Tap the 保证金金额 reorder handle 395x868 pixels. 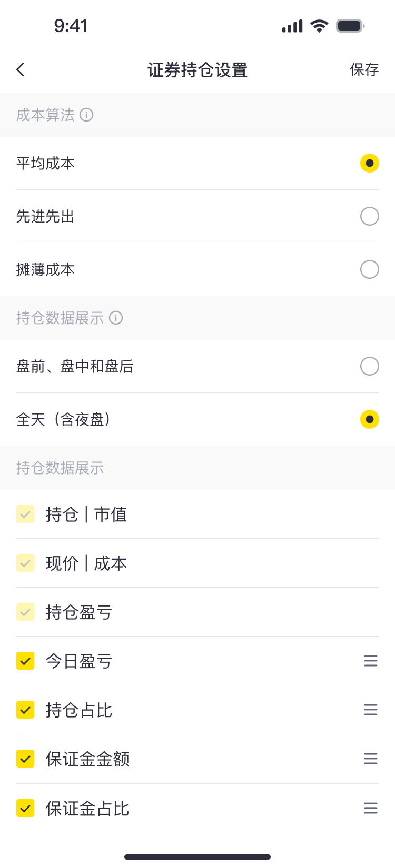click(x=371, y=759)
